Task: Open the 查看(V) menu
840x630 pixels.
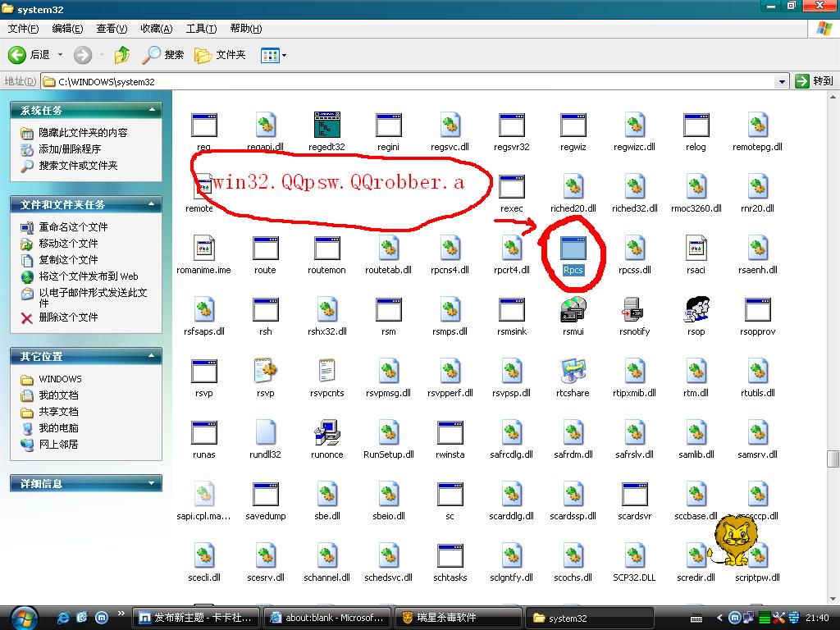Action: [112, 29]
